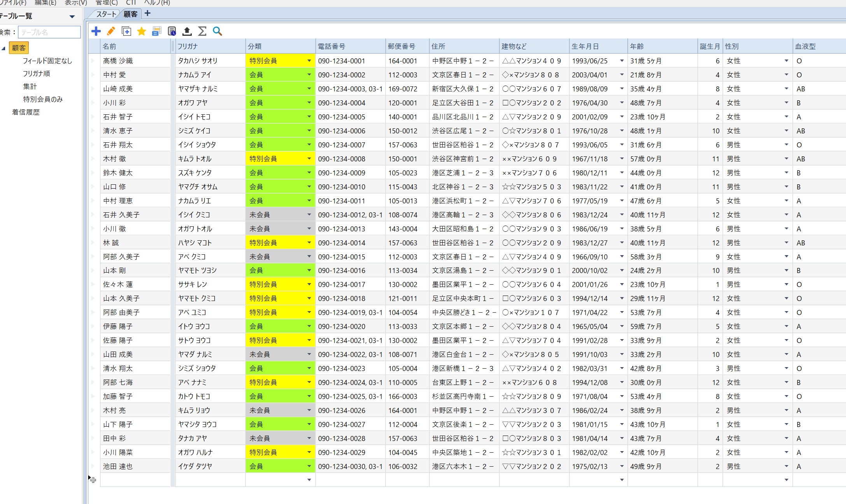Click the card view layout icon

157,31
